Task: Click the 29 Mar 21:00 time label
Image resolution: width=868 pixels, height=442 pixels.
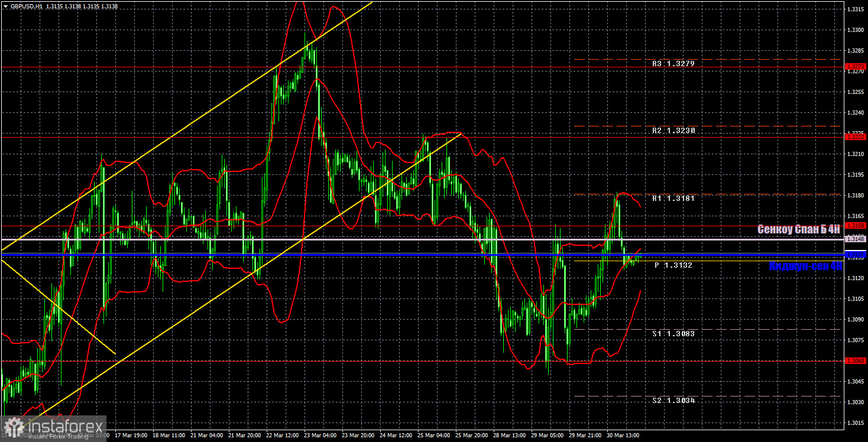Action: pos(585,435)
